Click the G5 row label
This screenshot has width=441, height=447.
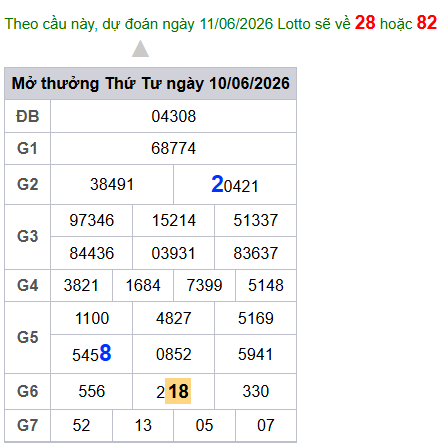(28, 337)
